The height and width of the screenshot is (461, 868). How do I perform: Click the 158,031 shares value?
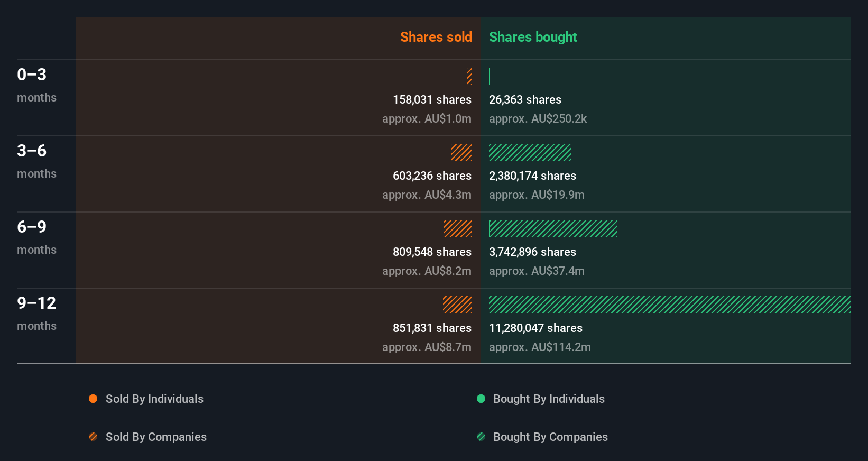[x=432, y=99]
